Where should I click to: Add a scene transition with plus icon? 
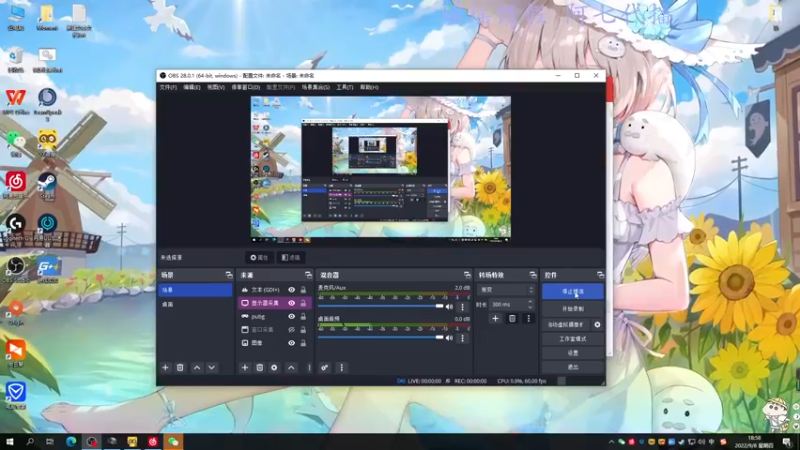(495, 318)
